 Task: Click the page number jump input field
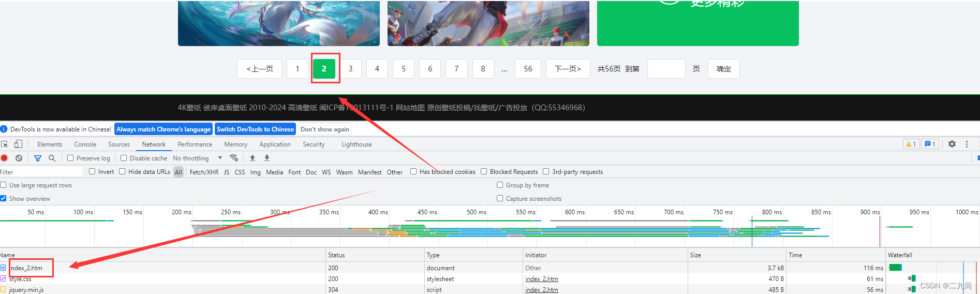click(x=666, y=69)
